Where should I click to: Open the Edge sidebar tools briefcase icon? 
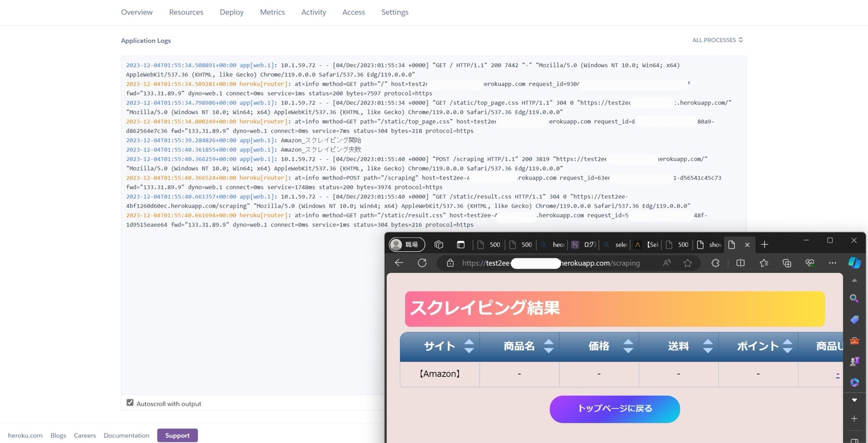tap(854, 340)
